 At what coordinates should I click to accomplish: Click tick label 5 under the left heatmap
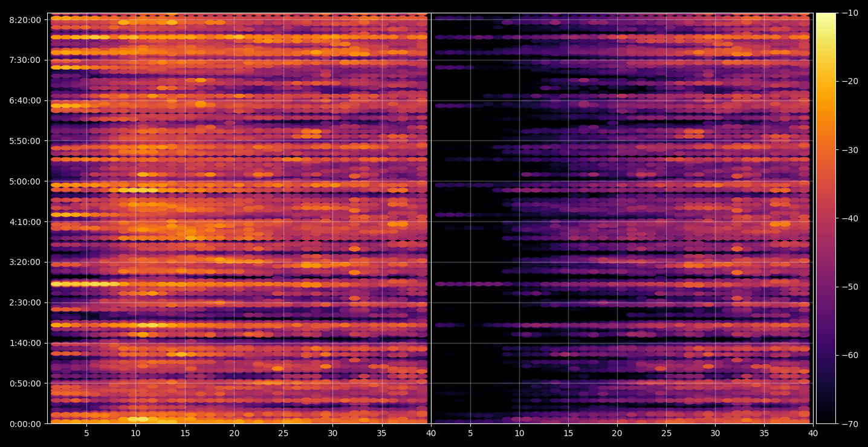[86, 433]
